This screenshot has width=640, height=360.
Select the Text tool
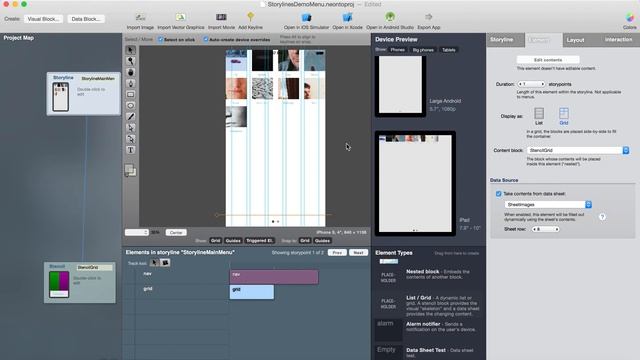tap(131, 150)
